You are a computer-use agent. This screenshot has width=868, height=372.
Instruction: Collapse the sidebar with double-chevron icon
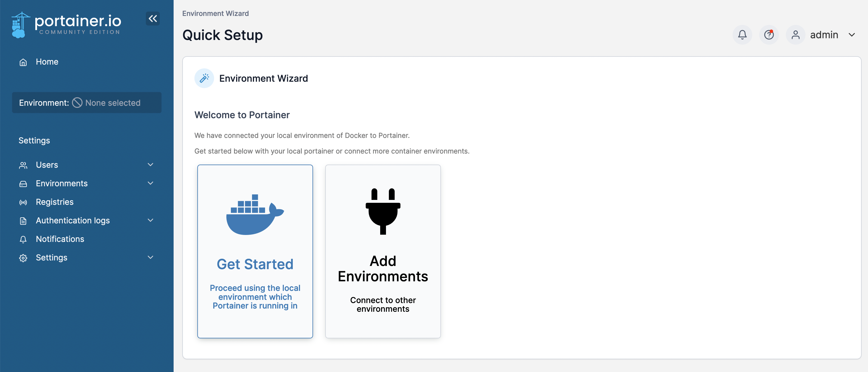pos(153,19)
